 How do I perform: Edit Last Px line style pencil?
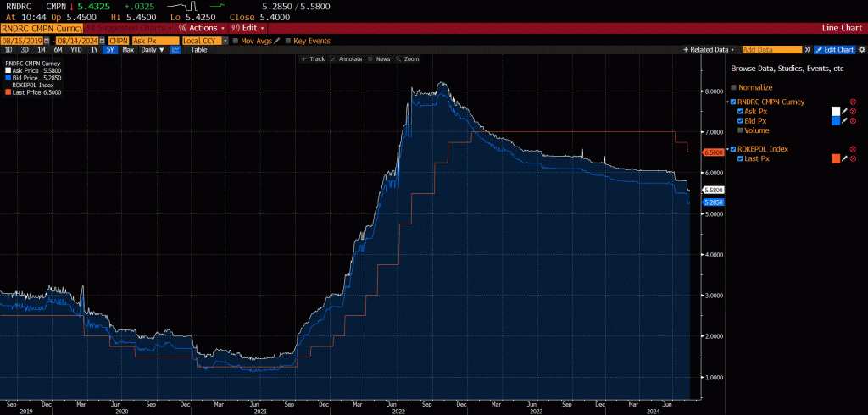844,158
